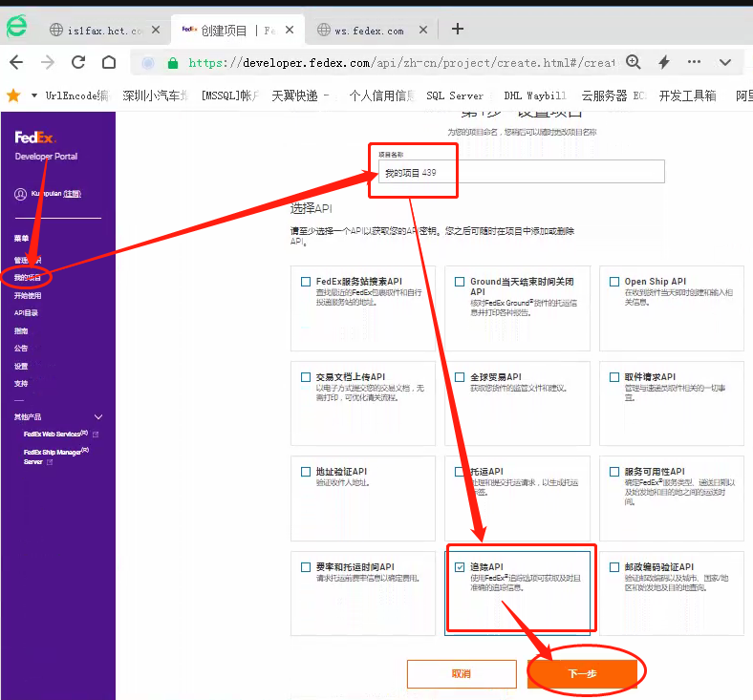753x700 pixels.
Task: Open the three-dots browser menu
Action: [694, 61]
